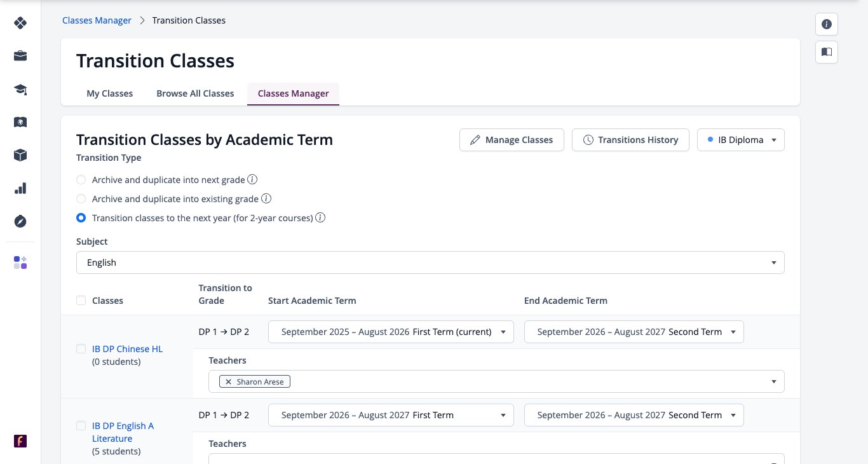Click the info circle button at top right
Image resolution: width=868 pixels, height=464 pixels.
827,24
